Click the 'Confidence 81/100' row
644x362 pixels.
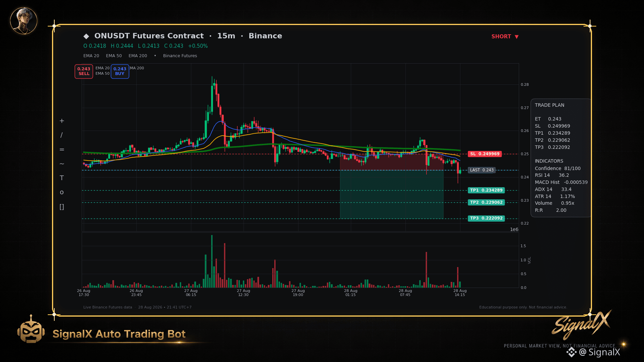pyautogui.click(x=558, y=168)
